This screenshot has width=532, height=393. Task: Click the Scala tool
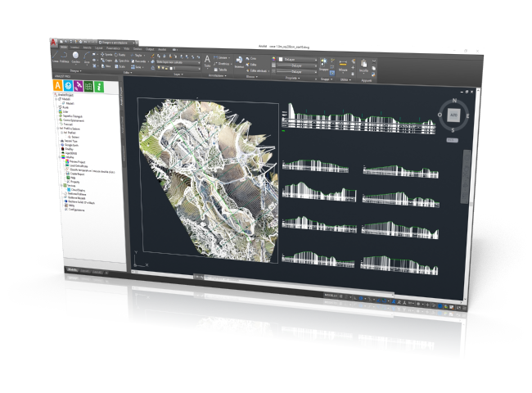pyautogui.click(x=120, y=66)
